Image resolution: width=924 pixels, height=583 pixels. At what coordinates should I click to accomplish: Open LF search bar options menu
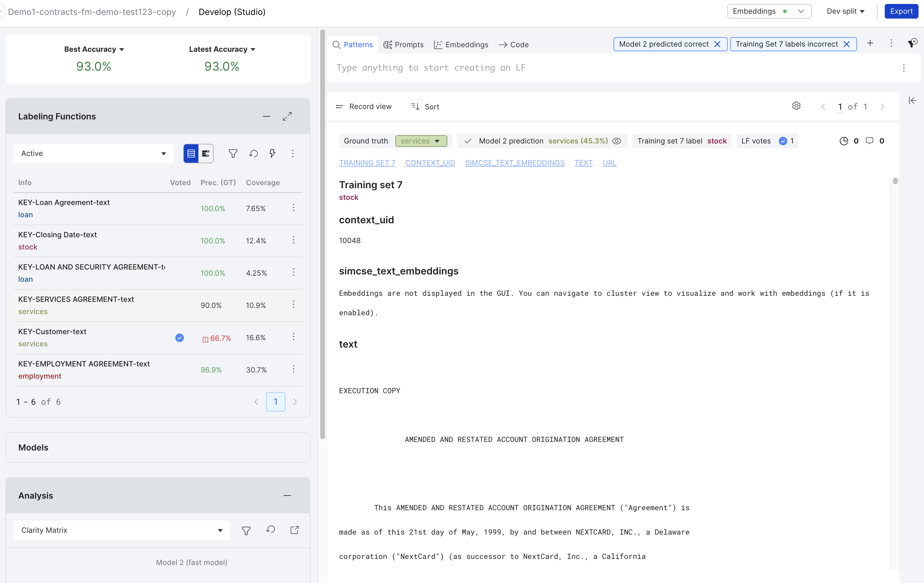pyautogui.click(x=904, y=68)
